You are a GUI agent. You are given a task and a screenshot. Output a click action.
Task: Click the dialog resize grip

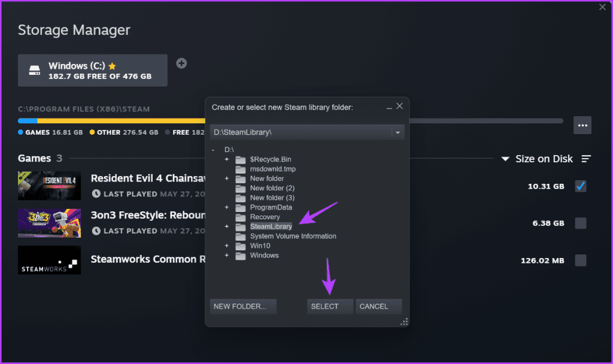(404, 321)
